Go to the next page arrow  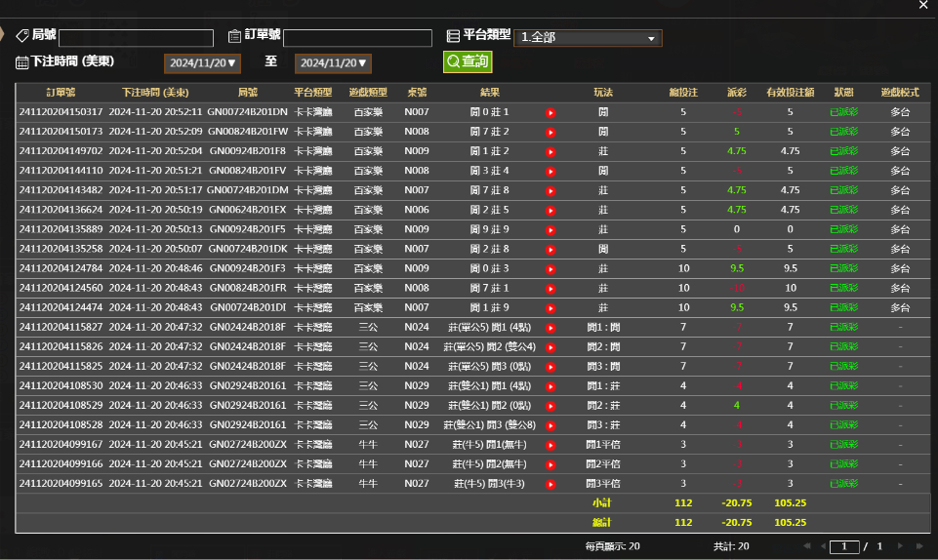[899, 547]
